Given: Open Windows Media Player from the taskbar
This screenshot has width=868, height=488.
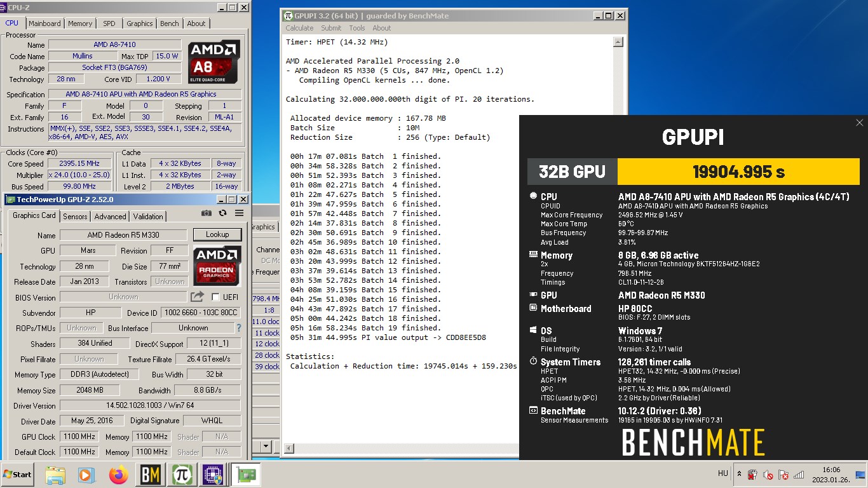Looking at the screenshot, I should [x=86, y=475].
